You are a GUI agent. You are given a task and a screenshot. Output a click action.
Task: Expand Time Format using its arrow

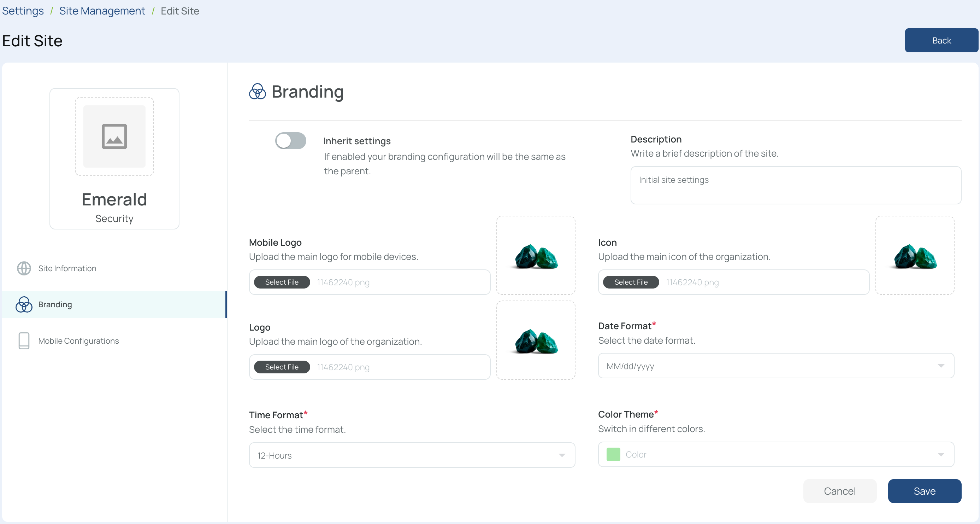coord(562,455)
